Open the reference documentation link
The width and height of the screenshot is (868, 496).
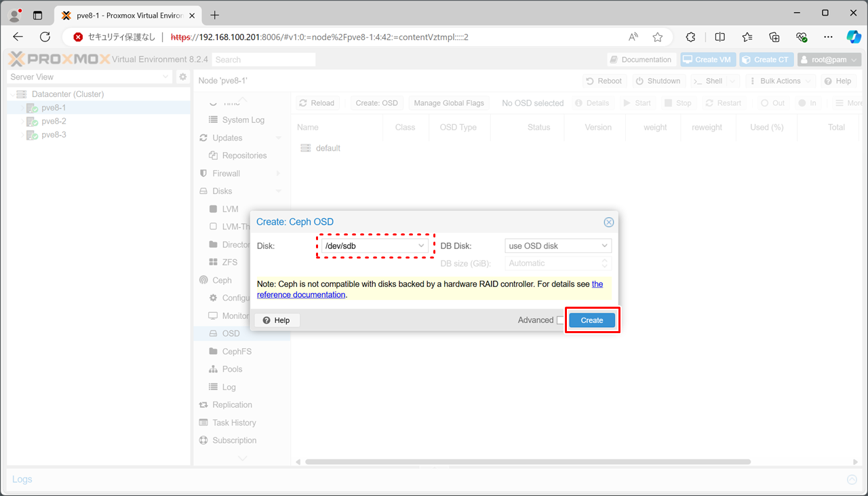coord(301,294)
